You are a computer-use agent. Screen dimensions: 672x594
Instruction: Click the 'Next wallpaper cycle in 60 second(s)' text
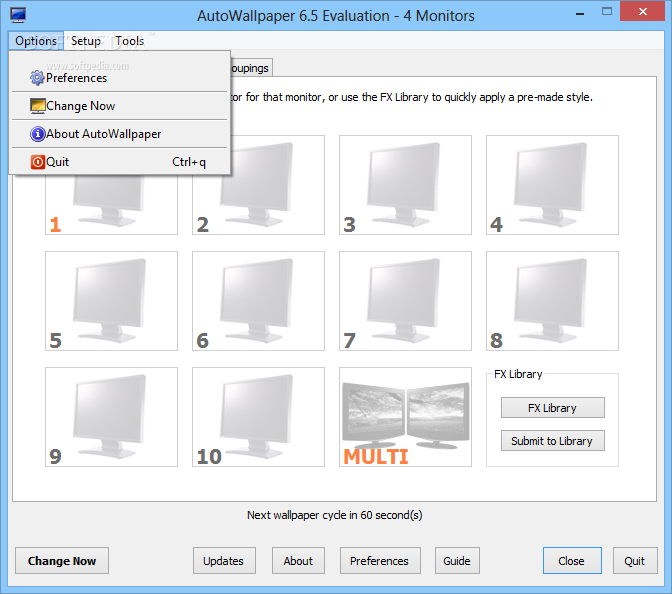(335, 515)
